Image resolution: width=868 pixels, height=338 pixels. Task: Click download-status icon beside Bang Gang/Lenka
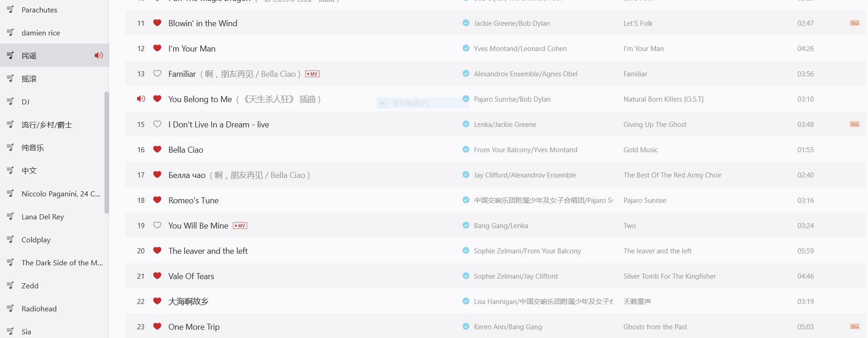466,225
